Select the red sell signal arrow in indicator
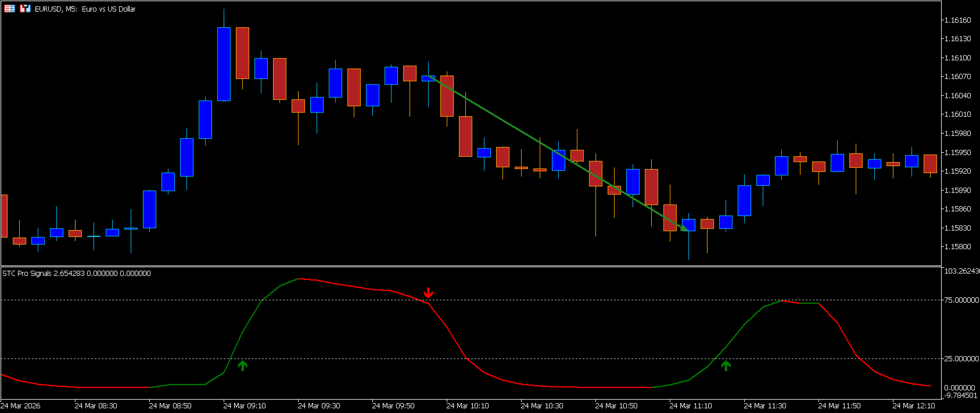This screenshot has height=413, width=980. 428,292
